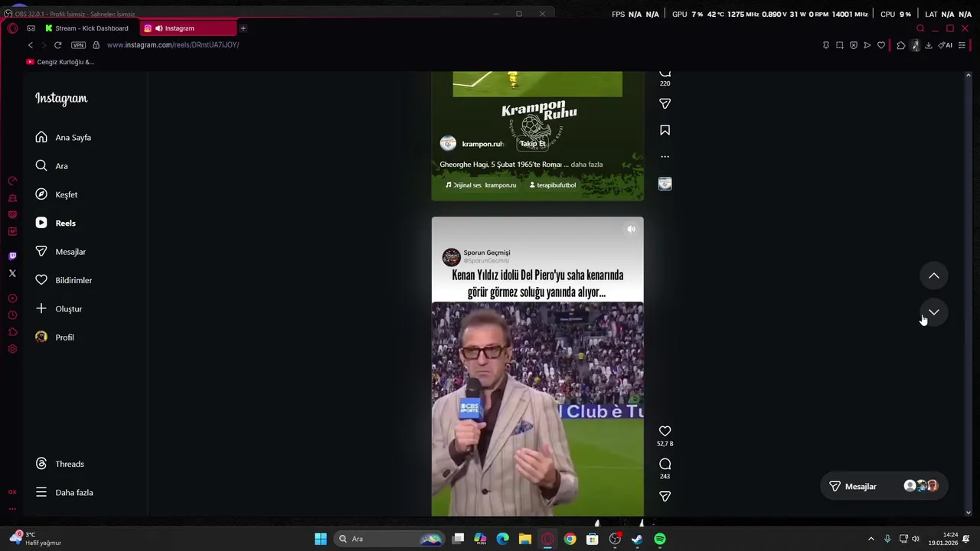Open Cengiz Kurtoğlu bookmark
Screen dimensions: 980x551
(60, 62)
